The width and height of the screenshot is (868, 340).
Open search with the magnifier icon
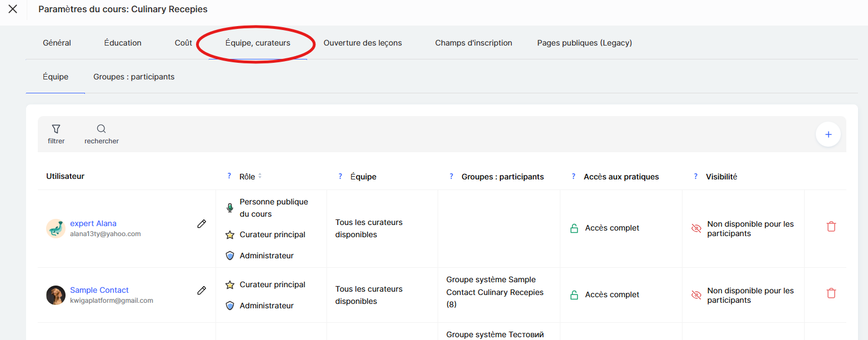tap(101, 129)
